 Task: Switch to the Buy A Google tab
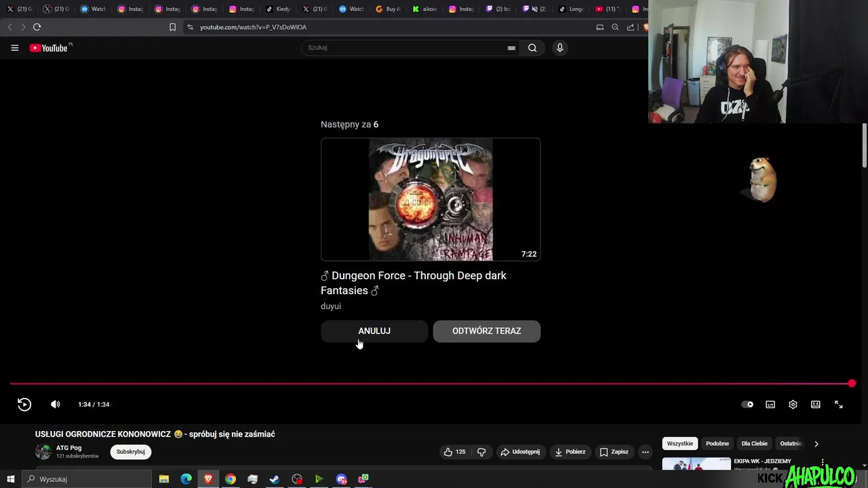pyautogui.click(x=388, y=9)
